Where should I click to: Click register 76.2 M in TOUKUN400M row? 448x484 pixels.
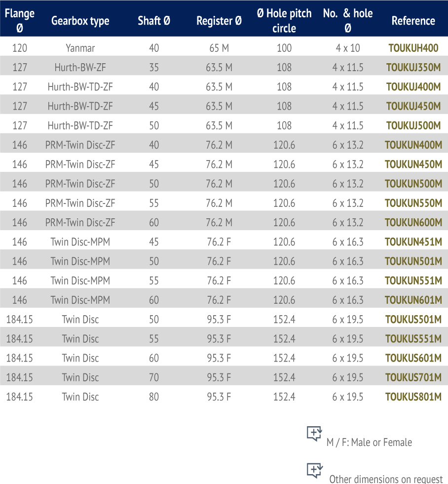[219, 145]
